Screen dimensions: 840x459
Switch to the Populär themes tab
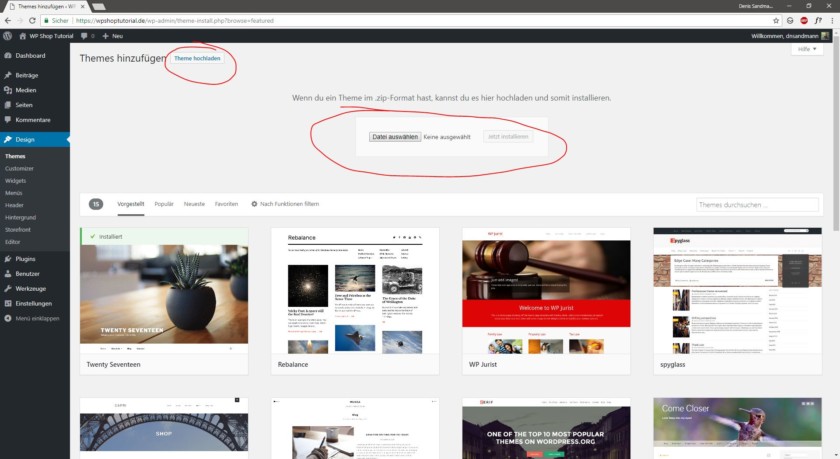point(164,204)
